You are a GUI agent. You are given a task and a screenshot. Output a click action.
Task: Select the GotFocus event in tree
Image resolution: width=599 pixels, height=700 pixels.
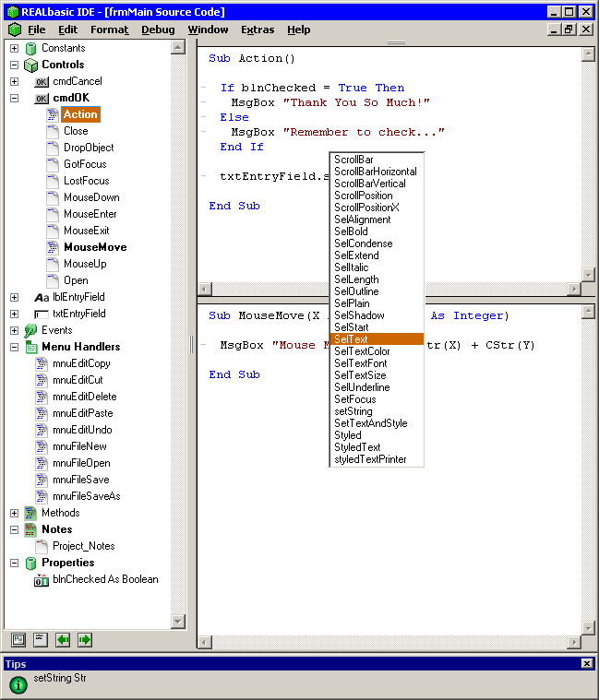pyautogui.click(x=85, y=164)
